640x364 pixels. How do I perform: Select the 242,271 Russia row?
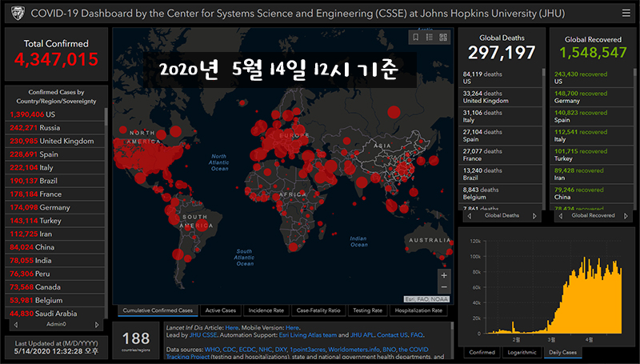(x=54, y=128)
